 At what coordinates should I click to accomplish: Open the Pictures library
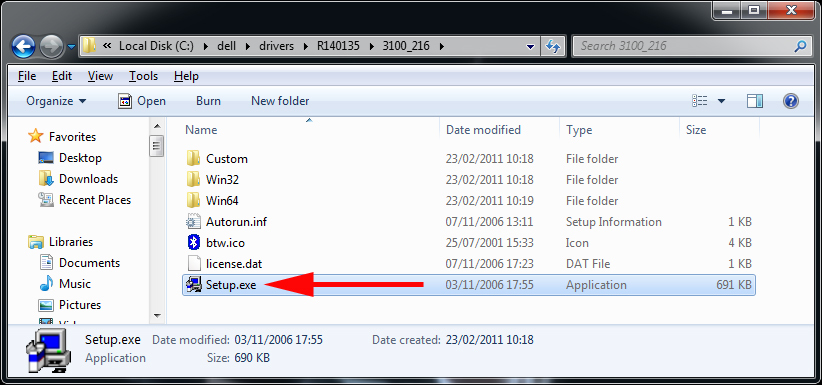point(80,305)
